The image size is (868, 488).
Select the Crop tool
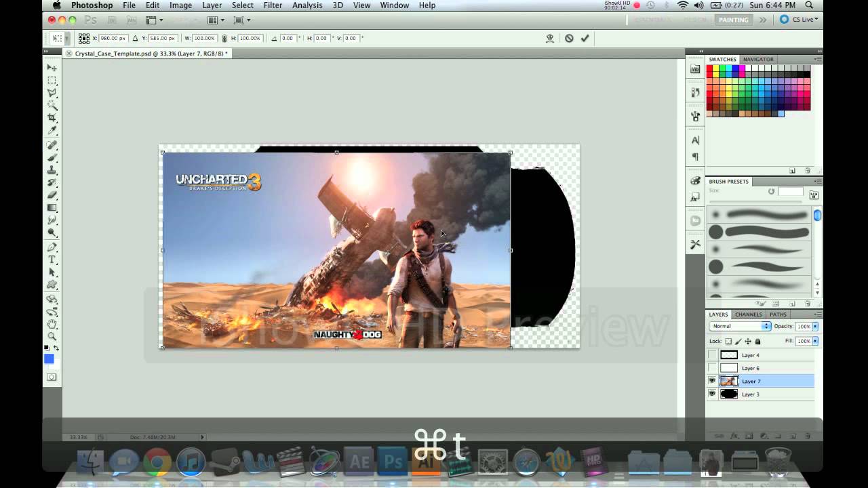[x=52, y=118]
